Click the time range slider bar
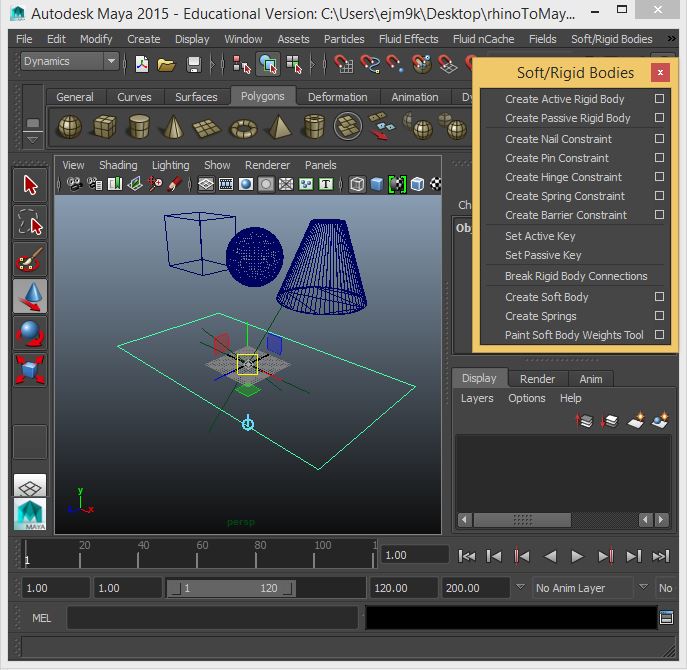Image resolution: width=687 pixels, height=670 pixels. coord(231,588)
